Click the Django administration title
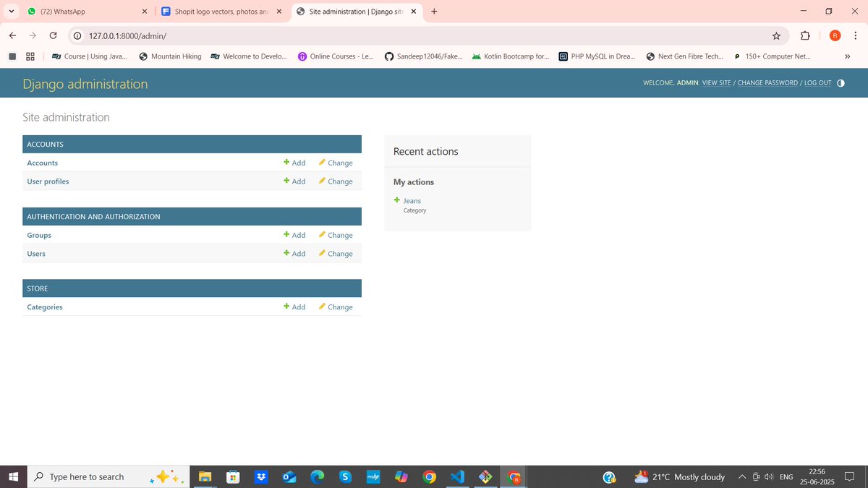The image size is (868, 488). coord(85,84)
